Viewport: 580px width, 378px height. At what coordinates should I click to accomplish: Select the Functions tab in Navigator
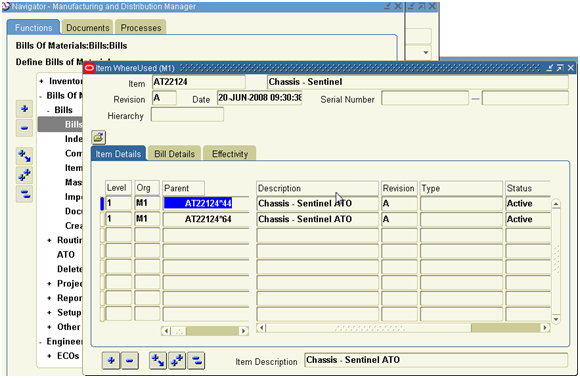click(33, 28)
